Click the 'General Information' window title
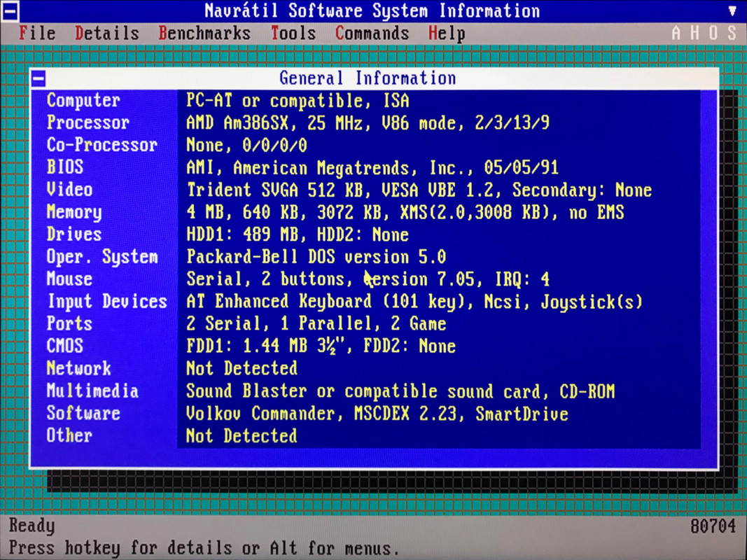The height and width of the screenshot is (560, 747). tap(368, 78)
